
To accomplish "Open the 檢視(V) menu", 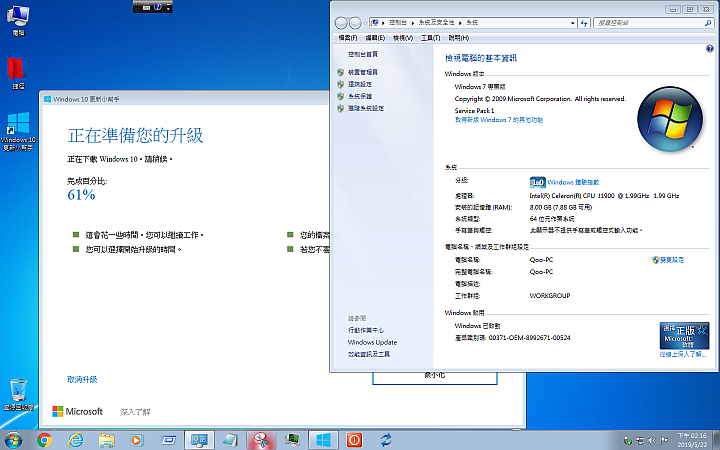I will (403, 38).
